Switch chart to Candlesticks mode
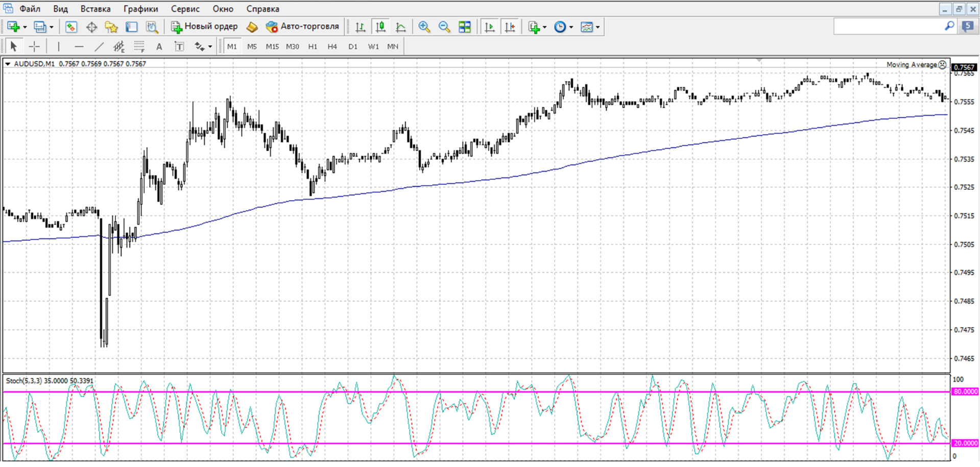The image size is (980, 467). point(380,27)
